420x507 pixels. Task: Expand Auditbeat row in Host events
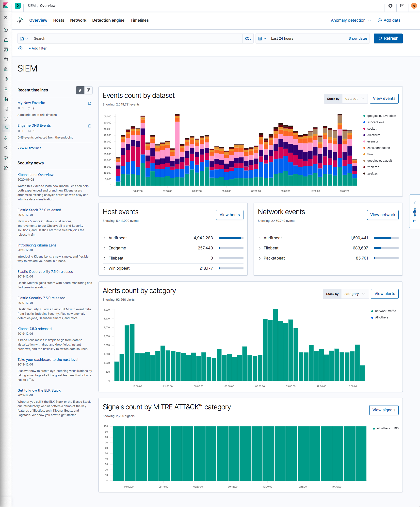[x=105, y=238]
